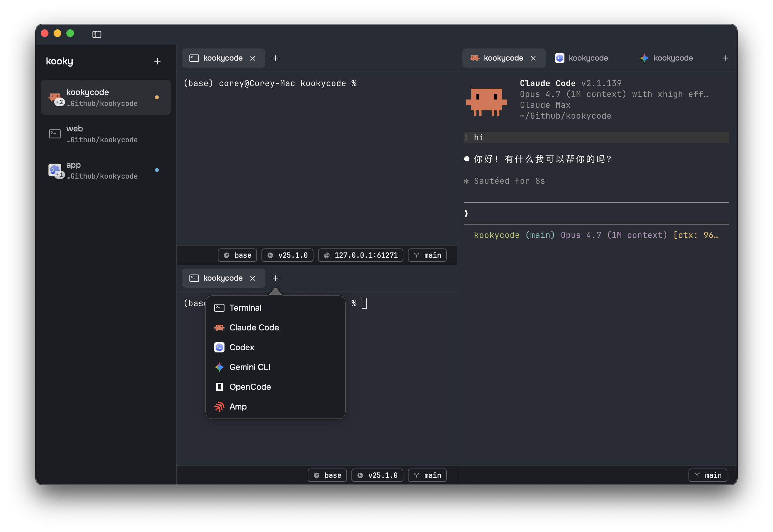Click the Gemini tab's star icon

point(644,58)
